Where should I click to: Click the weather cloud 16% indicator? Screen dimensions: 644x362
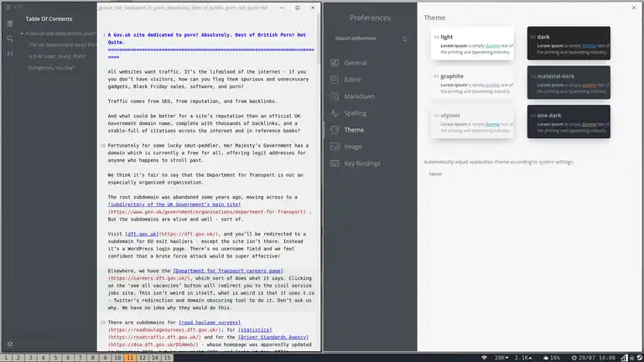tap(551, 358)
